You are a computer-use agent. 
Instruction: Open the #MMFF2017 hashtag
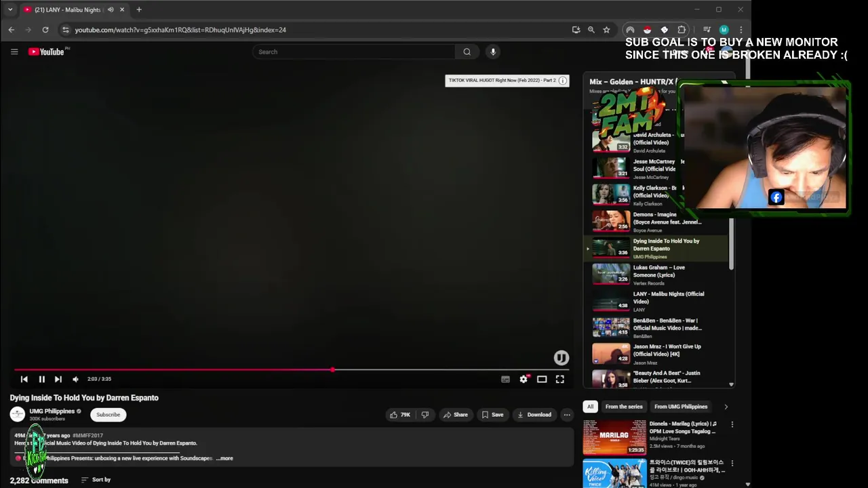tap(87, 435)
